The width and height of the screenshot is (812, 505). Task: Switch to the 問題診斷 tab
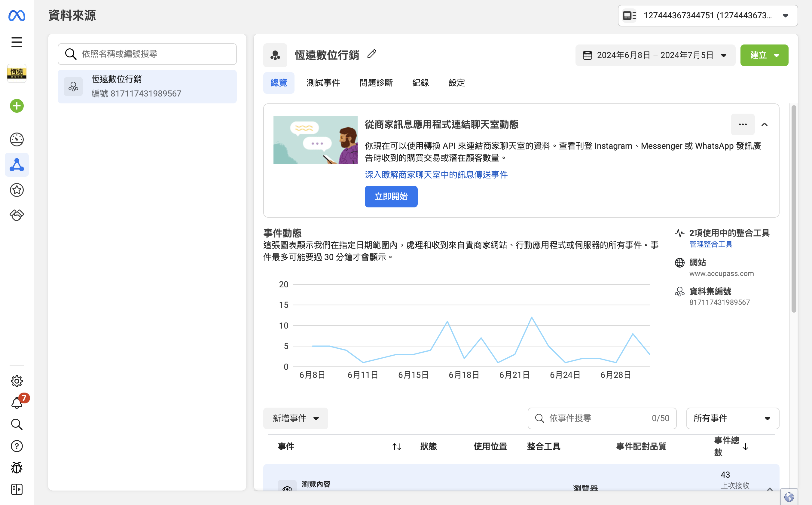(376, 82)
